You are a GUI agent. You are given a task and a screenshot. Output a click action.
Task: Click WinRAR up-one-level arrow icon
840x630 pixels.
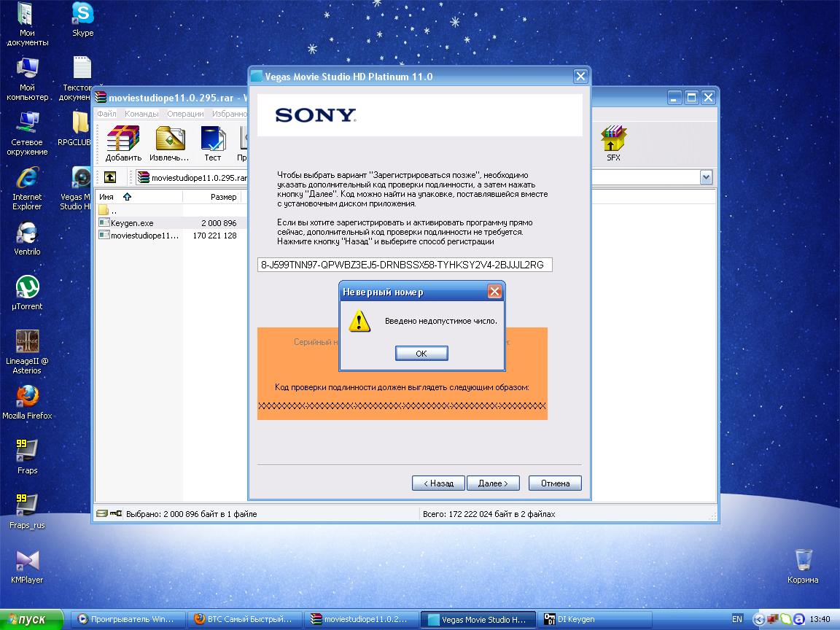(x=110, y=176)
